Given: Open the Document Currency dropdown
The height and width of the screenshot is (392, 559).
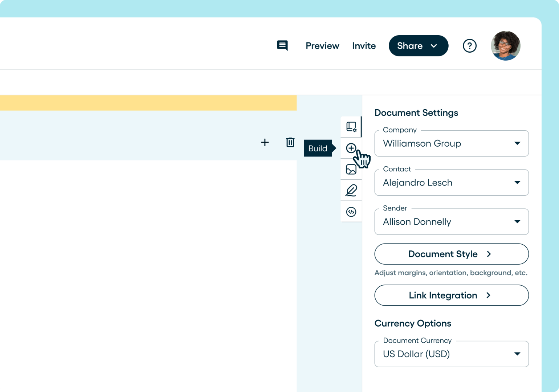Looking at the screenshot, I should 451,354.
